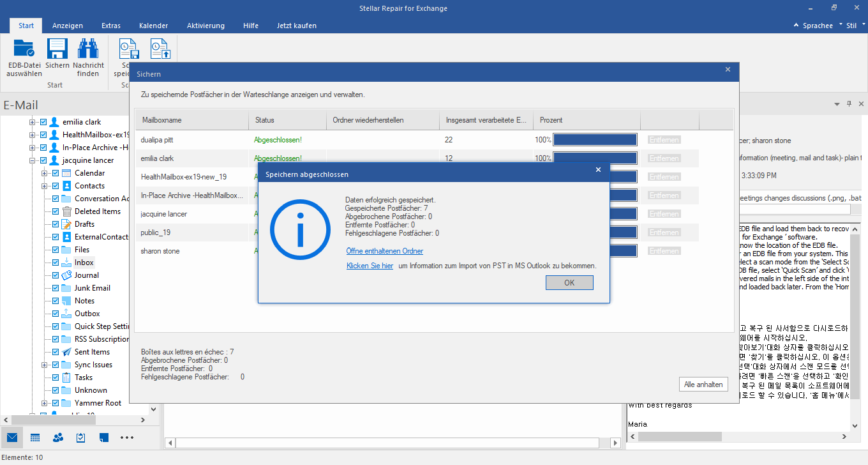This screenshot has height=465, width=868.
Task: Expand the Yammer Root folder
Action: pyautogui.click(x=44, y=403)
